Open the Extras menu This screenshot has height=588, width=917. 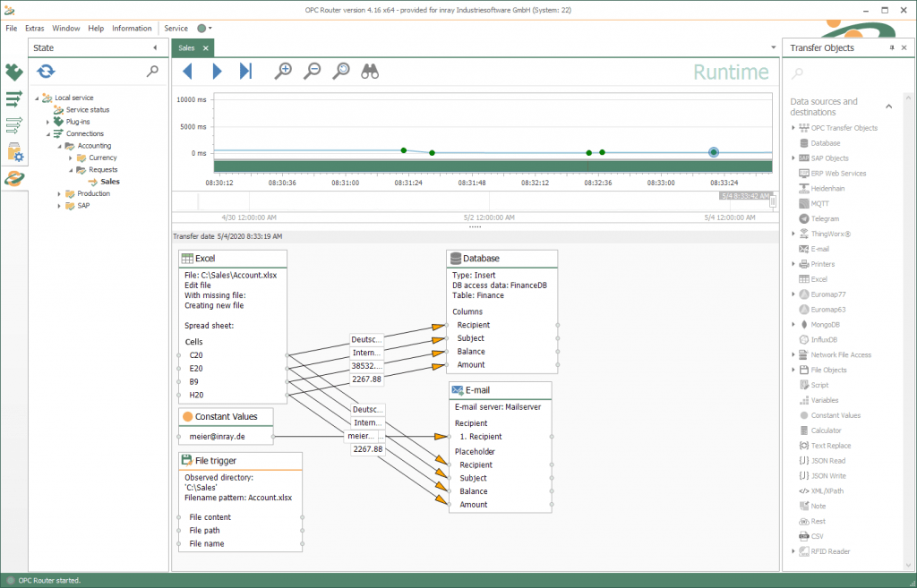[x=35, y=28]
